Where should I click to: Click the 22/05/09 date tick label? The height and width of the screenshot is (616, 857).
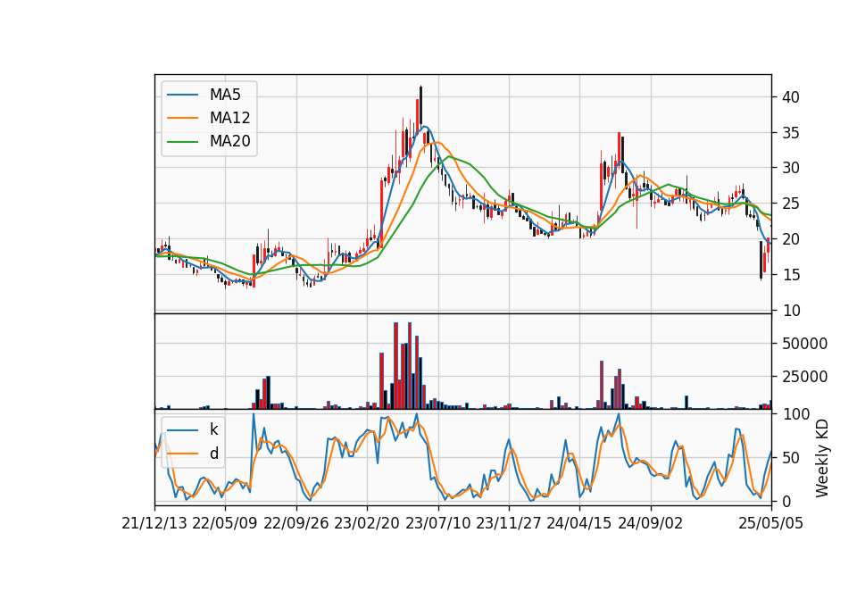click(225, 524)
